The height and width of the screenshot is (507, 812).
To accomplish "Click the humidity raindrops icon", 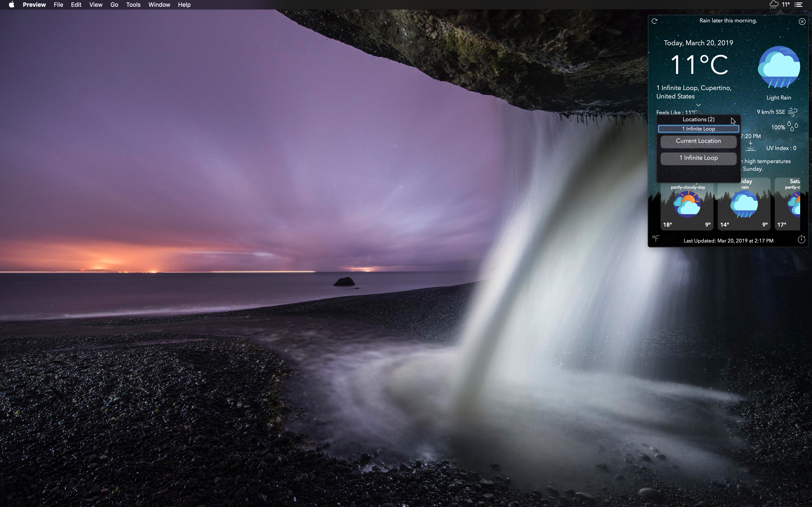I will 793,126.
